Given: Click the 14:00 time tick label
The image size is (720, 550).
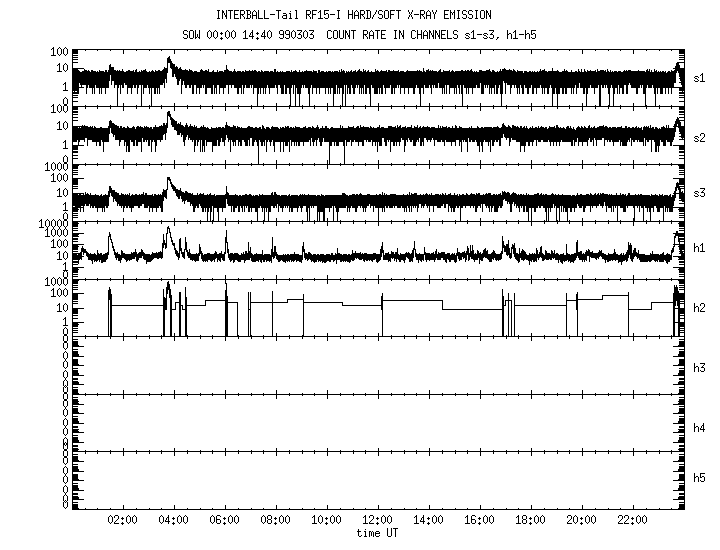Looking at the screenshot, I should pos(429,521).
